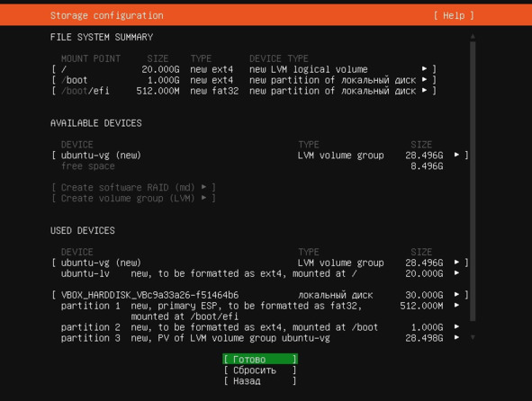Select partition 2 mounted at /boot

coord(260,327)
